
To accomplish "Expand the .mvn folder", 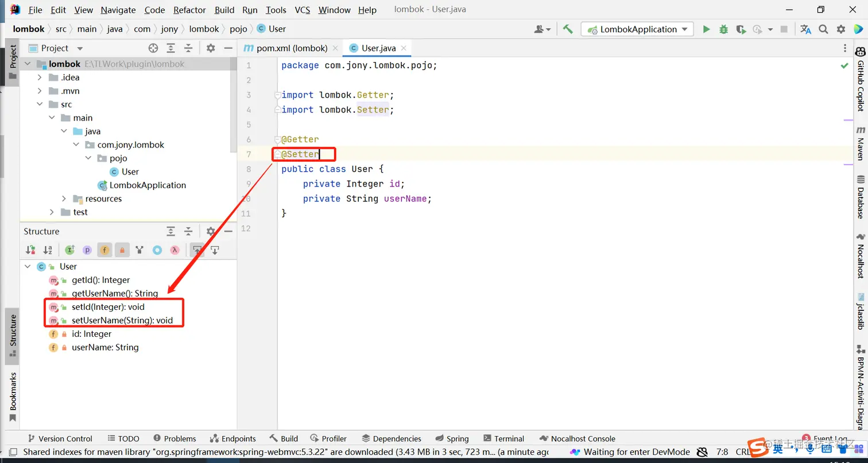I will click(x=39, y=91).
